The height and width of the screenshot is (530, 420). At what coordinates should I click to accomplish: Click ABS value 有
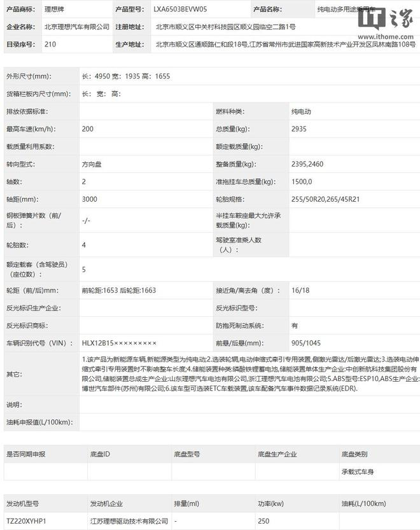tap(295, 326)
